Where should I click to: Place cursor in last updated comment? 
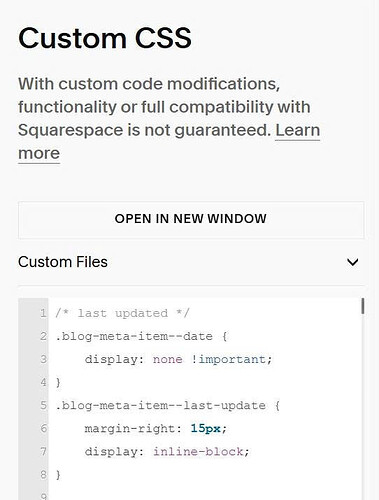[122, 313]
